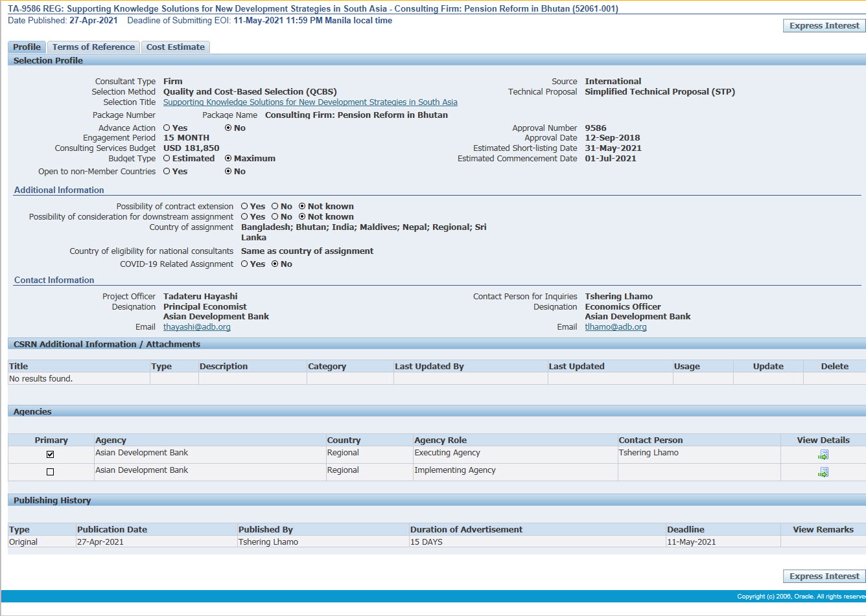The height and width of the screenshot is (616, 866).
Task: Select Yes for Possibility of contract extension
Action: click(x=244, y=206)
